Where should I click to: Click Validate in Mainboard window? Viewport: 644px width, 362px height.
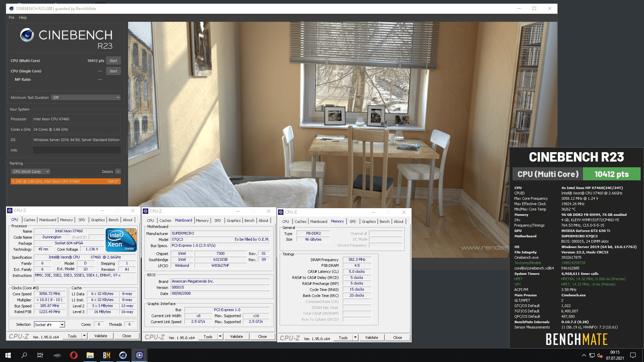point(236,337)
